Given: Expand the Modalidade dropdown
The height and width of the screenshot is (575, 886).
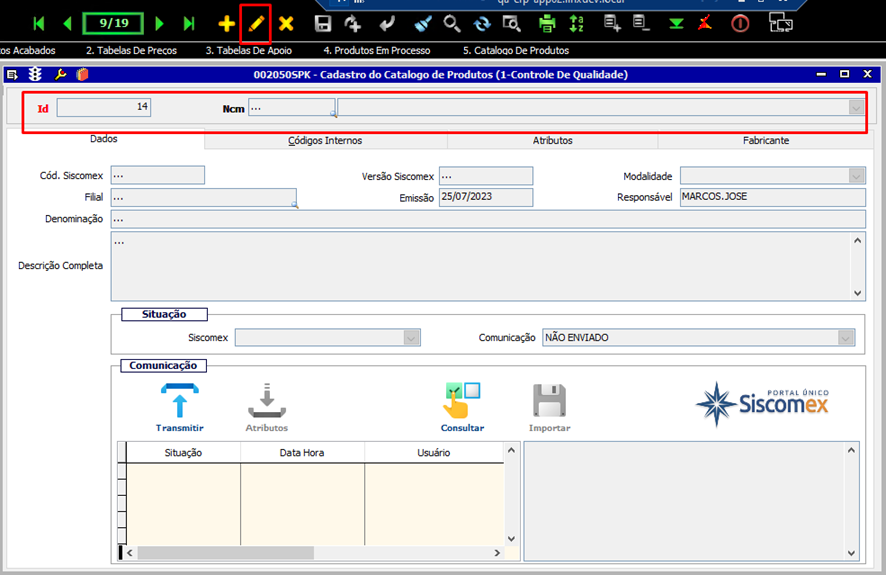Looking at the screenshot, I should (x=857, y=176).
